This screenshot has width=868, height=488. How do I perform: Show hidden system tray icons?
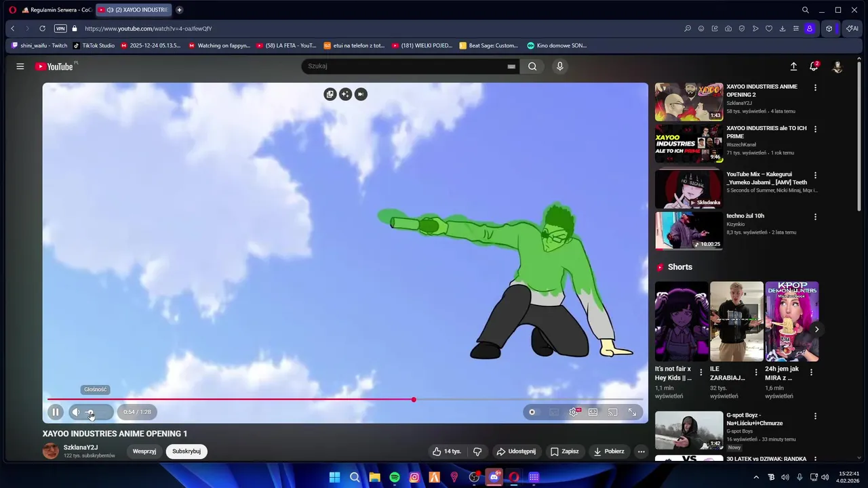[x=756, y=477]
